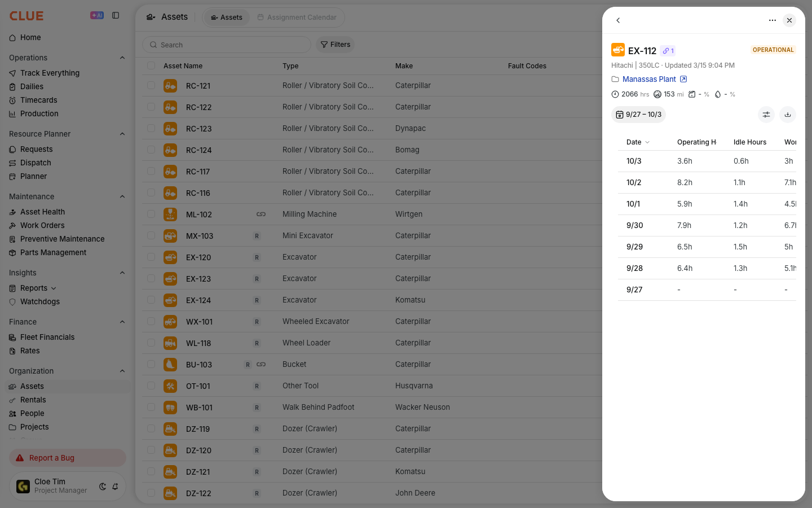Sort by the Date column

(x=638, y=142)
